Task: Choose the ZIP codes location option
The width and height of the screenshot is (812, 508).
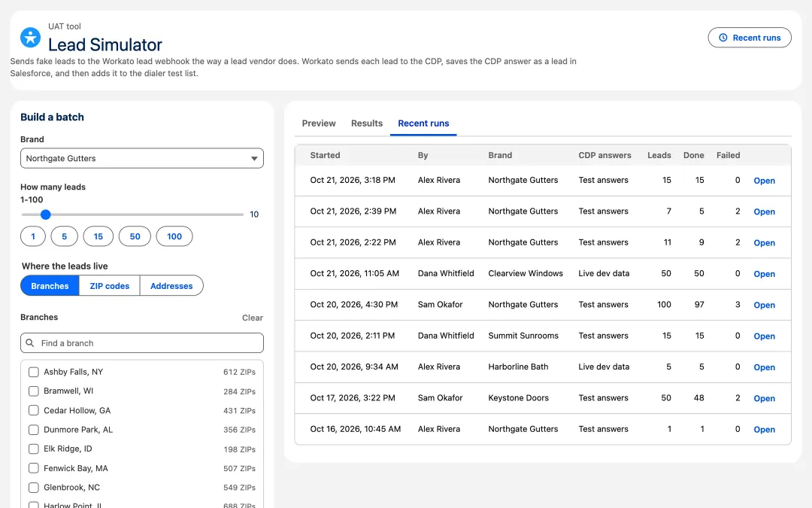Action: pos(109,286)
